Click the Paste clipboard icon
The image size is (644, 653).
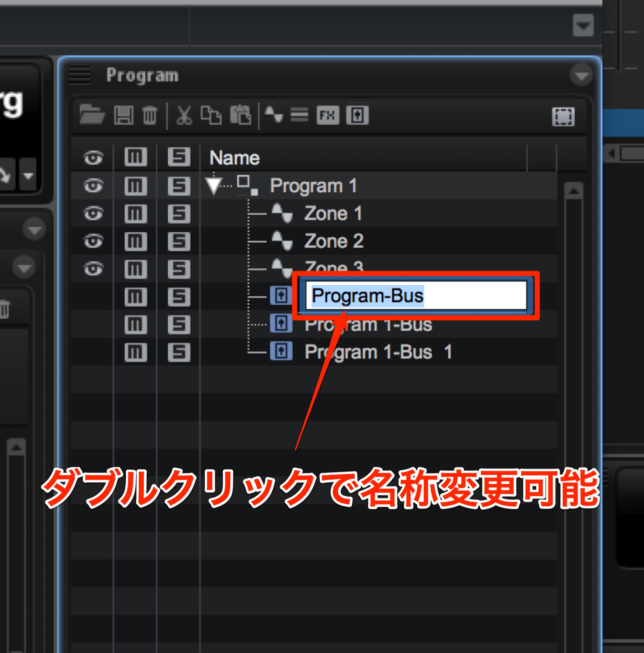pos(240,114)
